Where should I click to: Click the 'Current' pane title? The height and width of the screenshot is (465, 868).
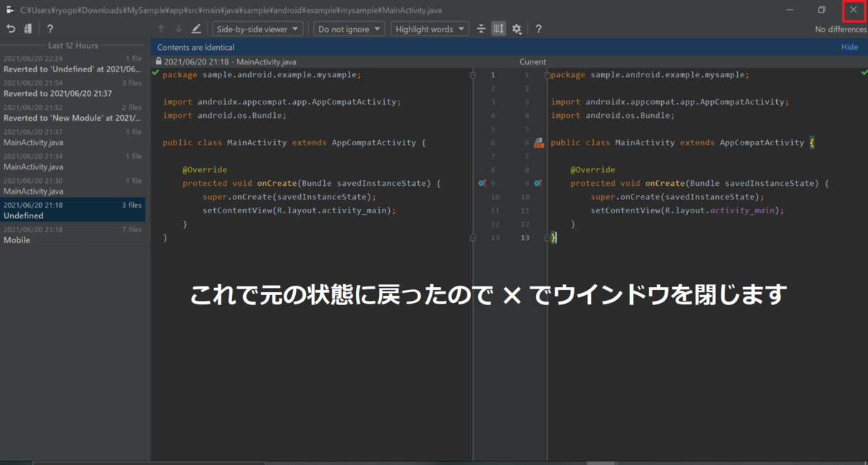click(x=532, y=62)
